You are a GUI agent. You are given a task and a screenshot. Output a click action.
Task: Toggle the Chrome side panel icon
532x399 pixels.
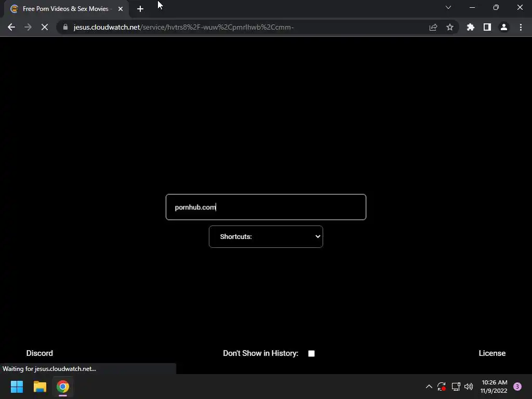tap(487, 27)
